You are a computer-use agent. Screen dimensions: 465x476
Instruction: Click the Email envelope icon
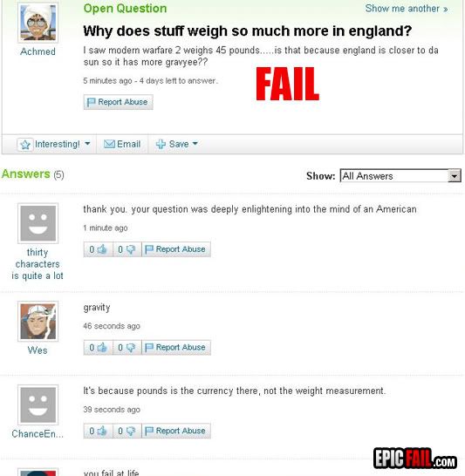(x=109, y=144)
